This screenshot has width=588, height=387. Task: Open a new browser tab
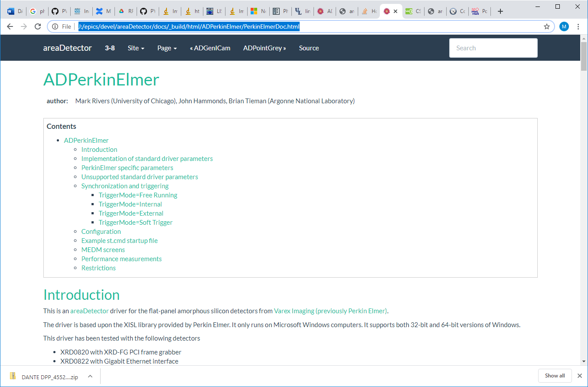pyautogui.click(x=500, y=12)
